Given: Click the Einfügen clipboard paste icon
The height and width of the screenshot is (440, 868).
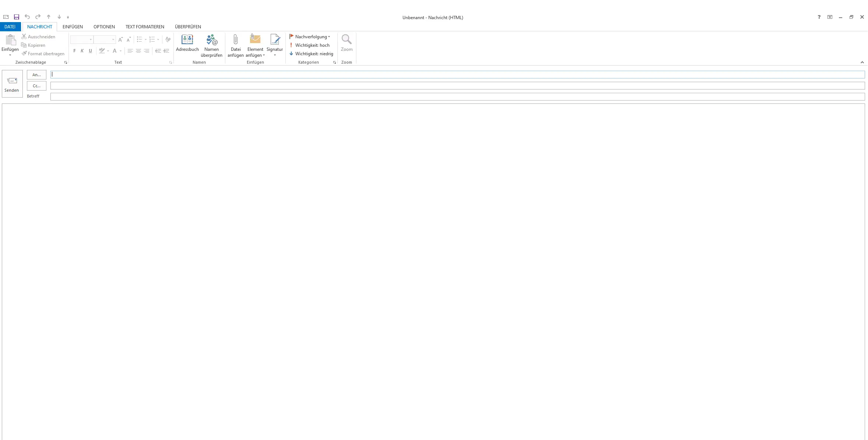Looking at the screenshot, I should (x=10, y=40).
